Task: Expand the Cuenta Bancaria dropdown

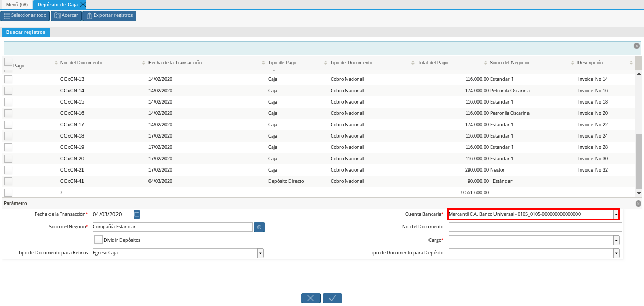Action: click(616, 214)
